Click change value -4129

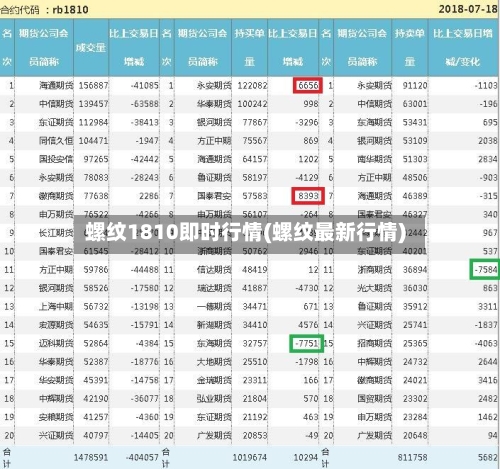[x=307, y=178]
